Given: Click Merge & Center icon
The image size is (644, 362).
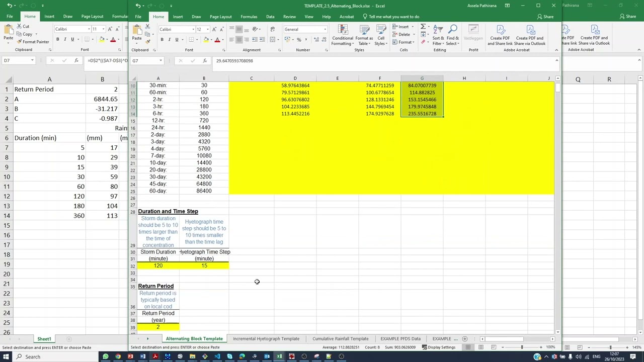Looking at the screenshot, I should pos(272,40).
